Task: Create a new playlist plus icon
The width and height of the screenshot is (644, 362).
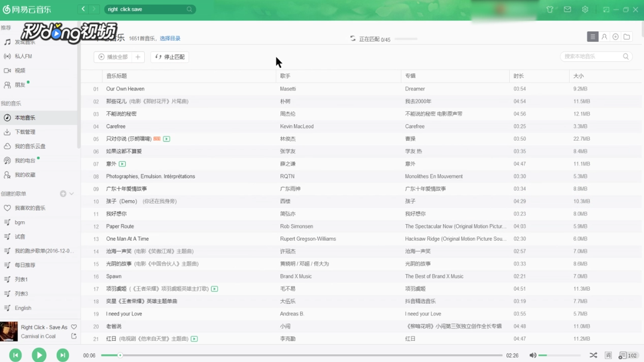Action: point(63,194)
